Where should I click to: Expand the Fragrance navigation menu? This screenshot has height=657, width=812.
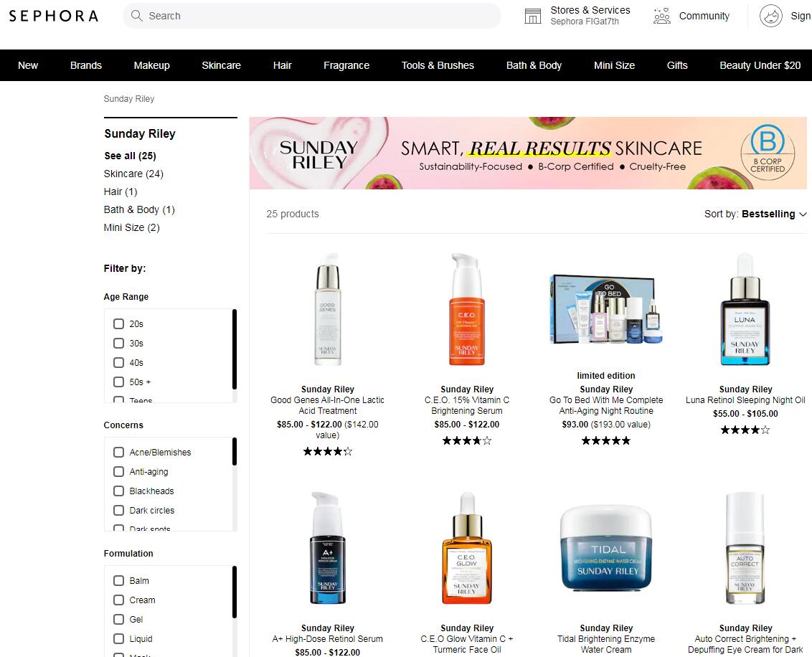coord(346,65)
